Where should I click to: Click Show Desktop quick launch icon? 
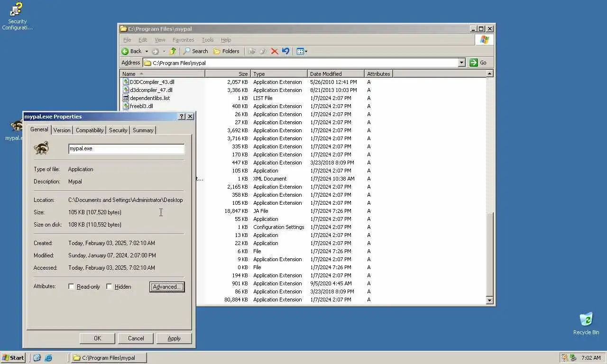(37, 358)
